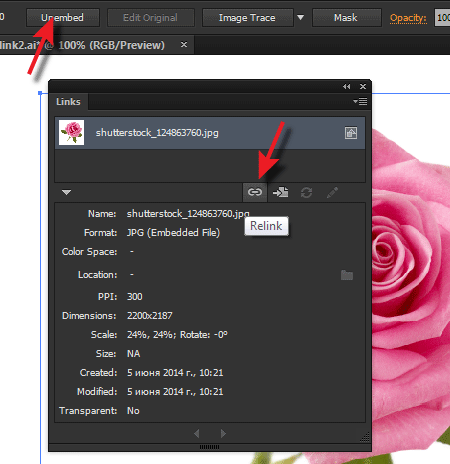Screen dimensions: 450x464
Task: Collapse the link info disclosure triangle
Action: (x=66, y=192)
